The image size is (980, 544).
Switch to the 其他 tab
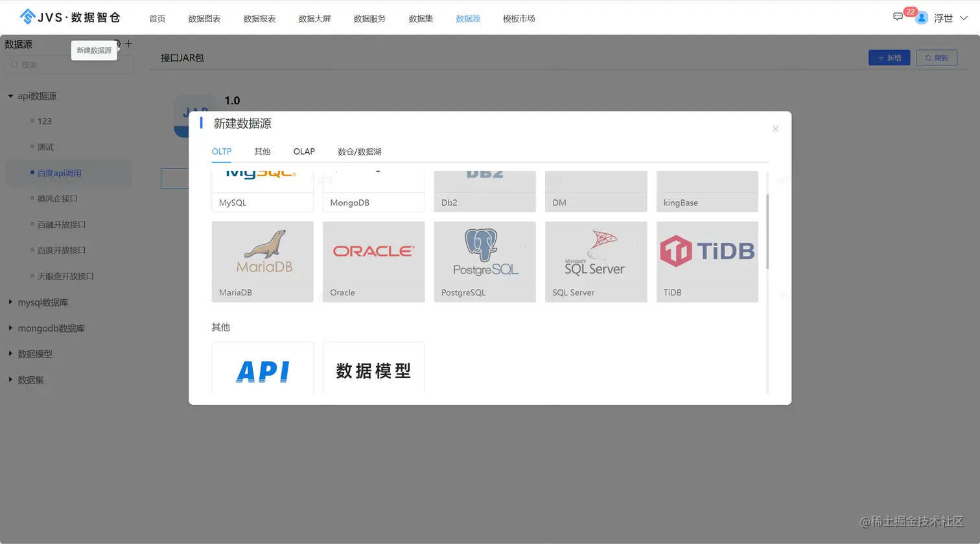pyautogui.click(x=262, y=152)
